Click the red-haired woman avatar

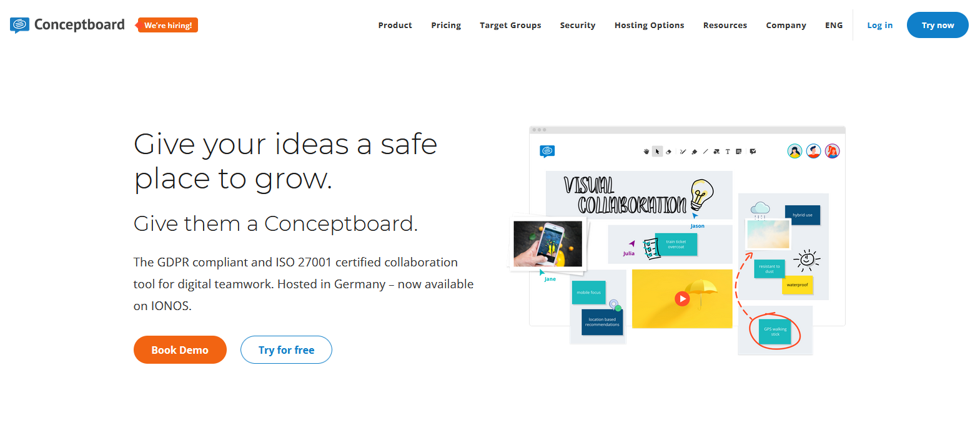point(832,151)
